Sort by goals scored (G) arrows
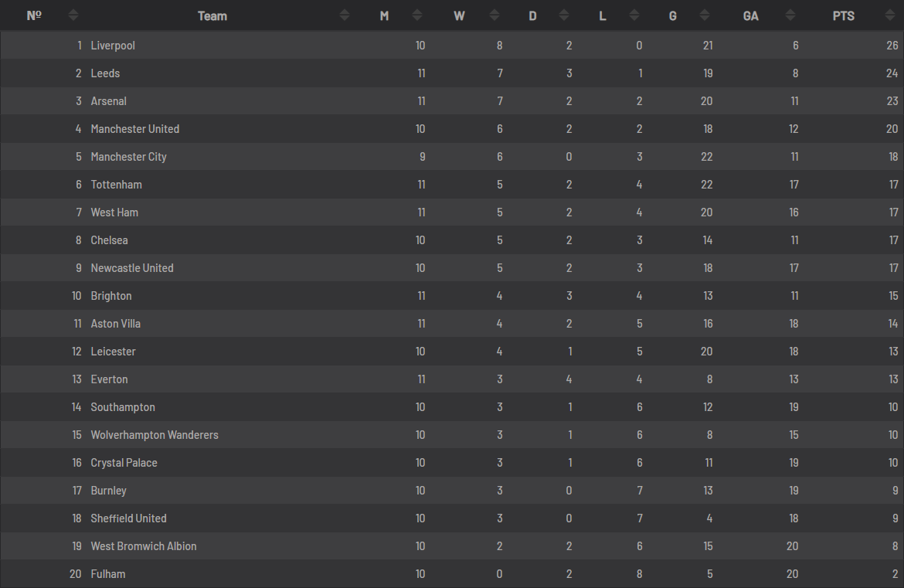 pyautogui.click(x=705, y=15)
